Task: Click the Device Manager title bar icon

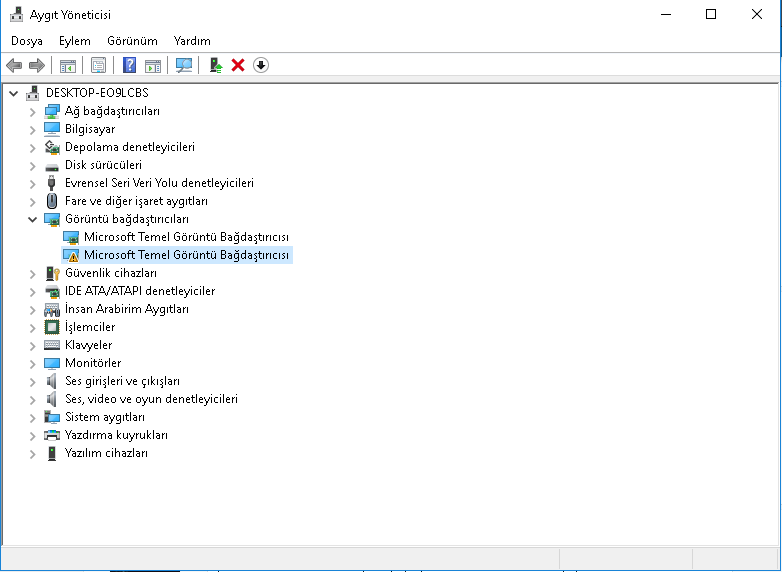Action: [x=16, y=14]
